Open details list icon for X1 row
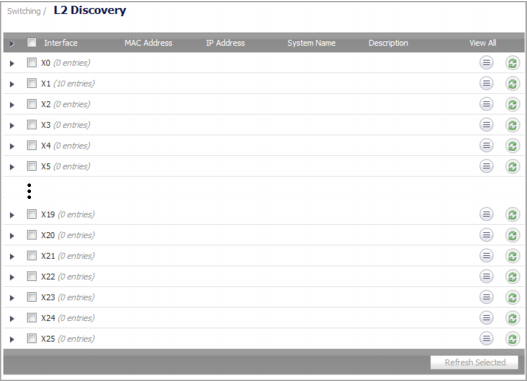This screenshot has width=527, height=381. coord(486,83)
